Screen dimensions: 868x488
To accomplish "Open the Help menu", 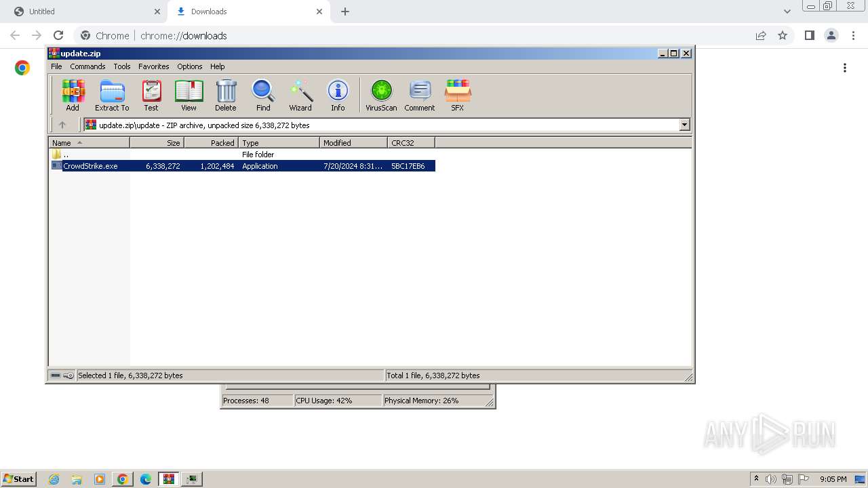I will coord(218,66).
